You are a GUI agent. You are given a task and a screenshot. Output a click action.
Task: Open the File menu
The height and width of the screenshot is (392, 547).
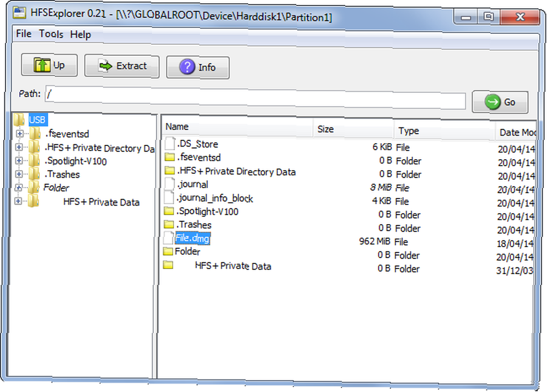click(24, 33)
